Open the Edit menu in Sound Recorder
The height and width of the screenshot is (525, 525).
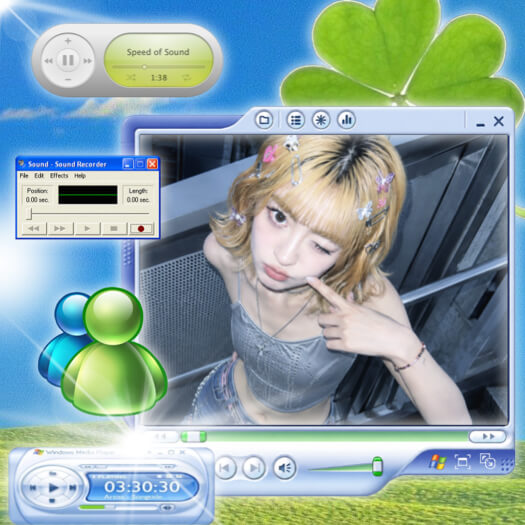pyautogui.click(x=39, y=175)
